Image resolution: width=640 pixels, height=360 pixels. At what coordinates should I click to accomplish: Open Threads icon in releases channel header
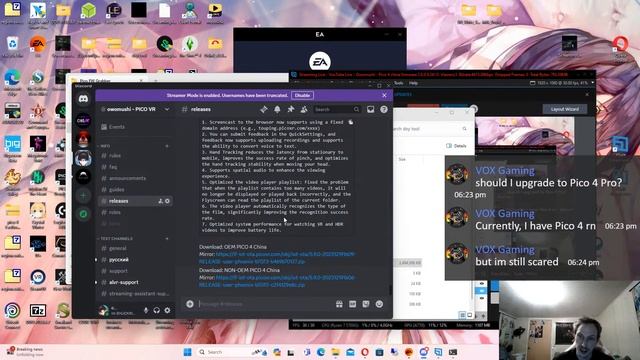264,109
